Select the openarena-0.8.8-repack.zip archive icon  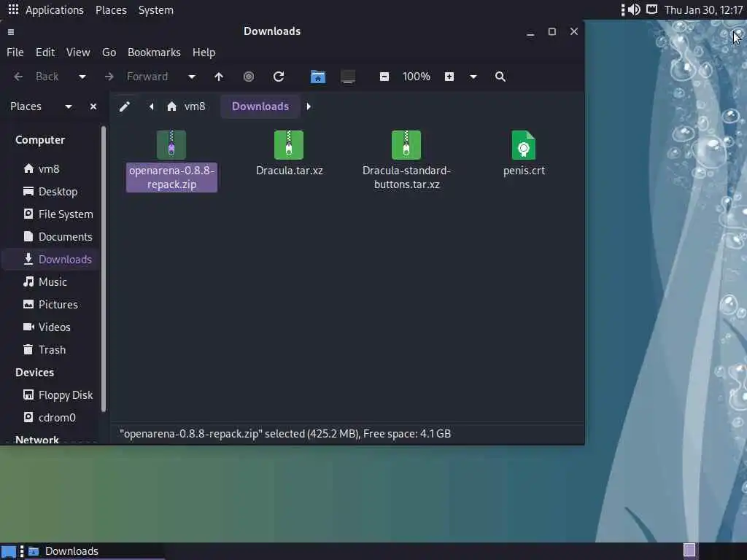click(171, 145)
